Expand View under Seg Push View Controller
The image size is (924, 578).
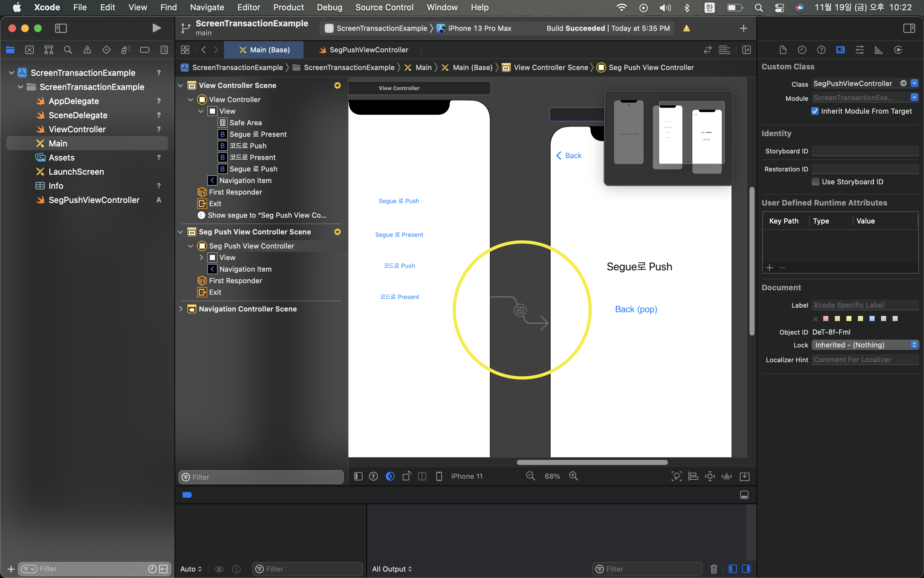(x=201, y=257)
